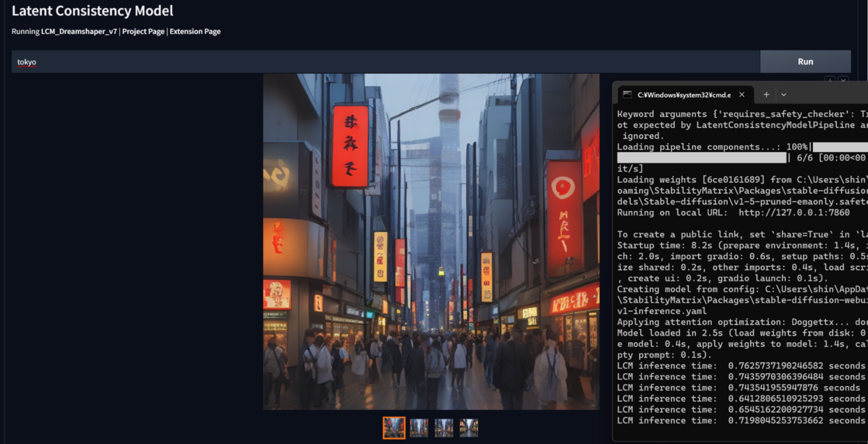Close the cmd.exe terminal tab
Image resolution: width=868 pixels, height=444 pixels.
click(743, 95)
